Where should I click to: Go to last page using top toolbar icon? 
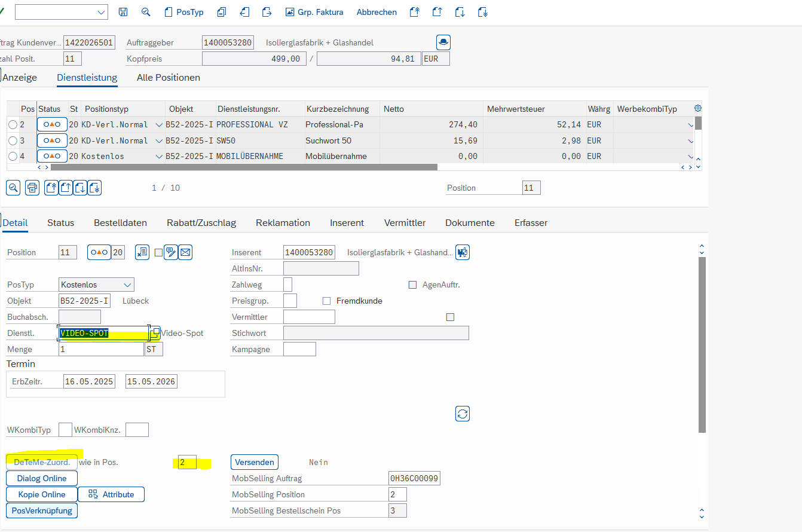pyautogui.click(x=483, y=12)
